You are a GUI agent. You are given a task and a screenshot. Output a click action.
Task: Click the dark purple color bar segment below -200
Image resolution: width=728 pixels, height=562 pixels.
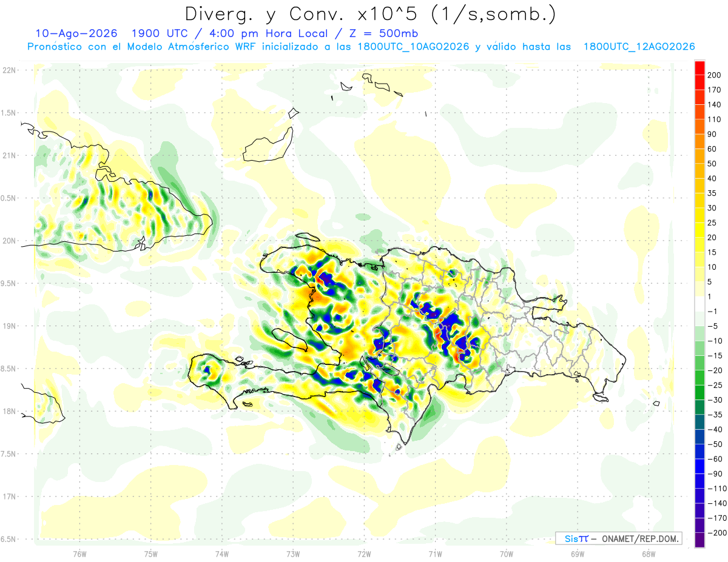point(700,540)
